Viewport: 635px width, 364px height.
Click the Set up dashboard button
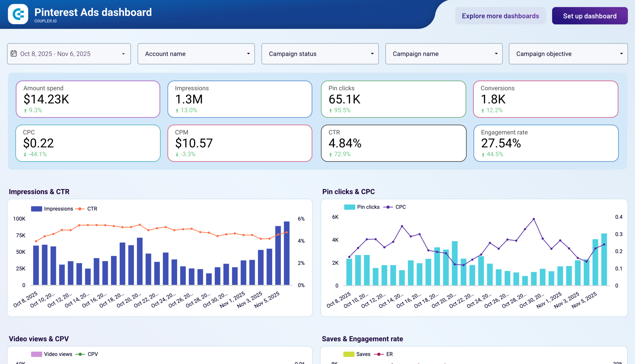590,16
